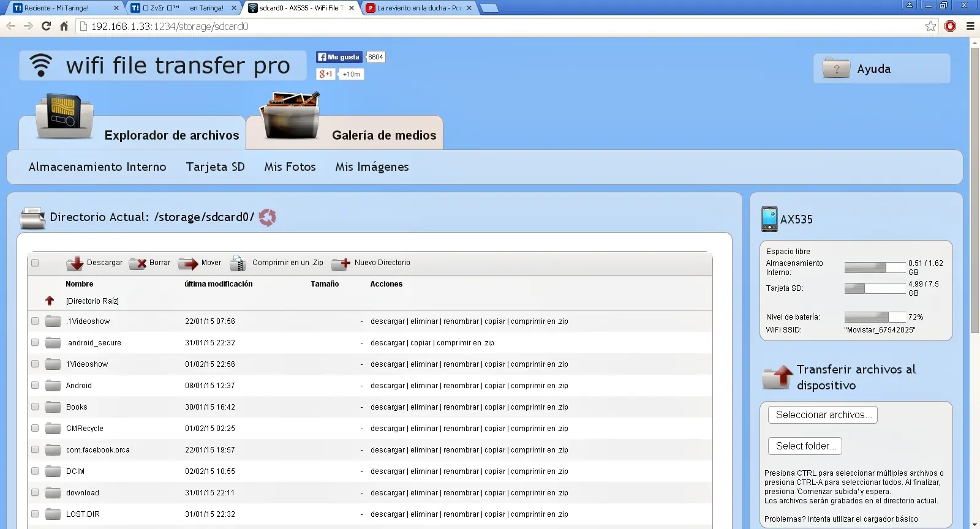Click Almacenamiento Interno free space bar
This screenshot has width=980, height=529.
875,268
